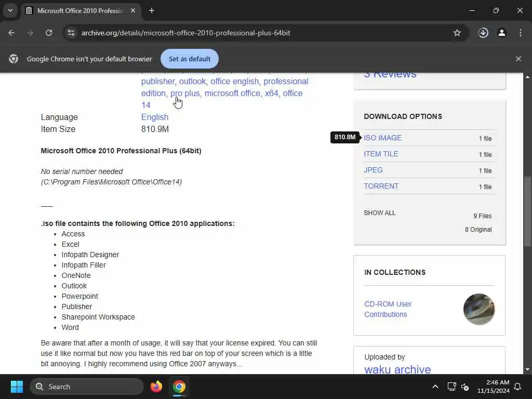
Task: Click the '9 Files' count text
Action: 483,216
